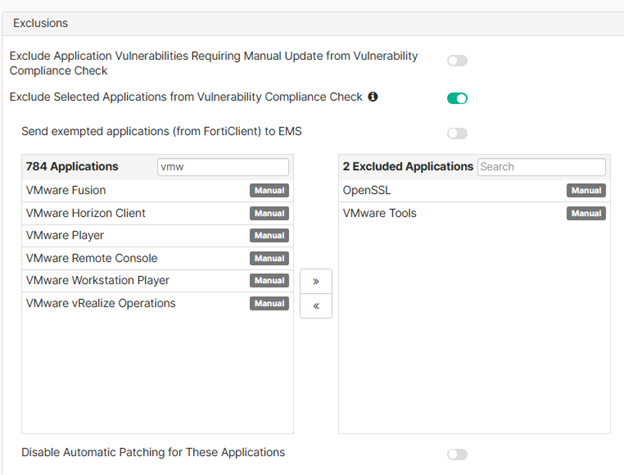
Task: Toggle Send exempted applications to EMS
Action: [x=457, y=133]
